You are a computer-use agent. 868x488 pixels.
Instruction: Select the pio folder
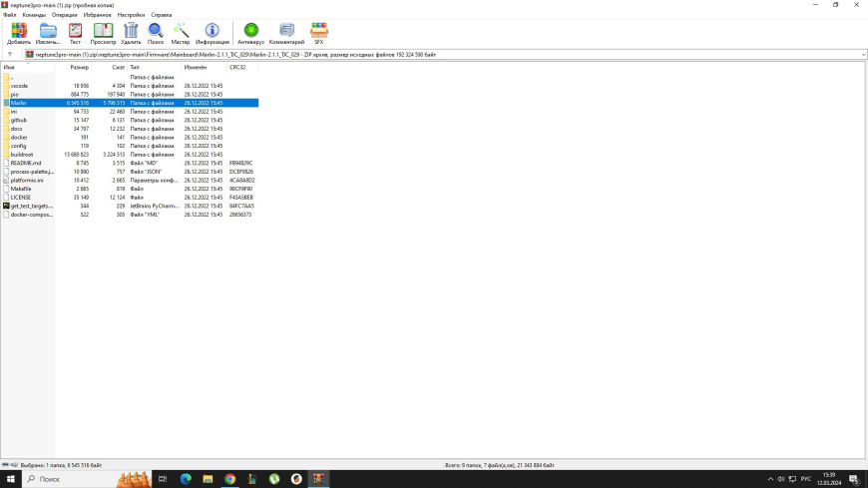[14, 94]
